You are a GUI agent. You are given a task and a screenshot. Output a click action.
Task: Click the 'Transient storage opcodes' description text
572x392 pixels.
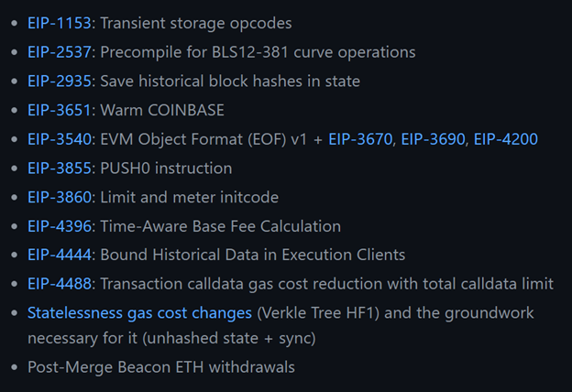click(196, 23)
